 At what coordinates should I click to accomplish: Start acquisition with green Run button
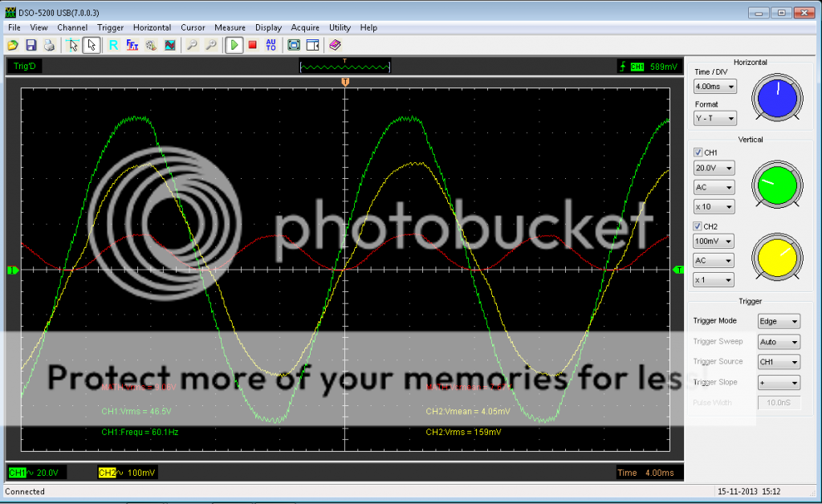tap(234, 45)
